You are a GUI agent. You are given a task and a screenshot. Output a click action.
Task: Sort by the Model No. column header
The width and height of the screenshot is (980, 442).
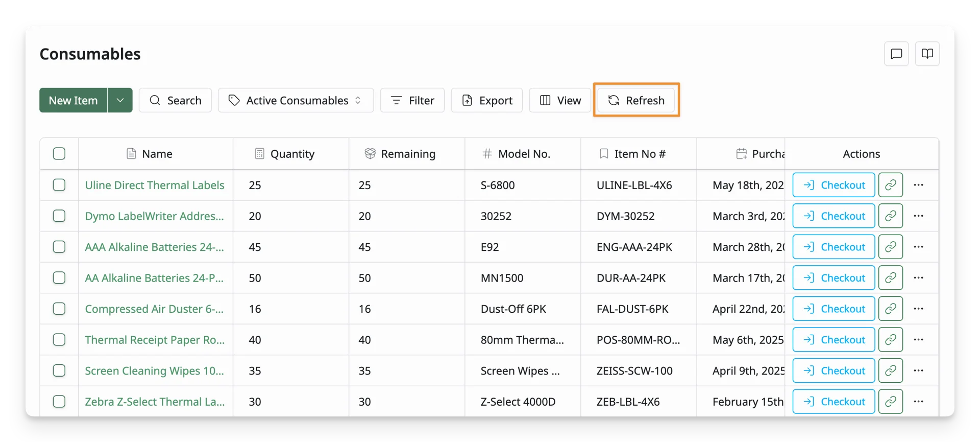(x=523, y=154)
